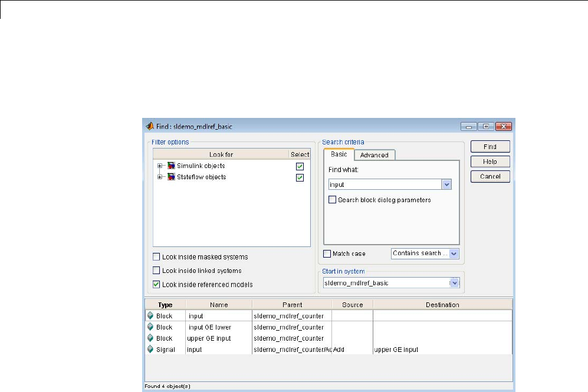Screen dimensions: 588x392
Task: Select the 'upper GE input' name cell
Action: click(x=219, y=338)
